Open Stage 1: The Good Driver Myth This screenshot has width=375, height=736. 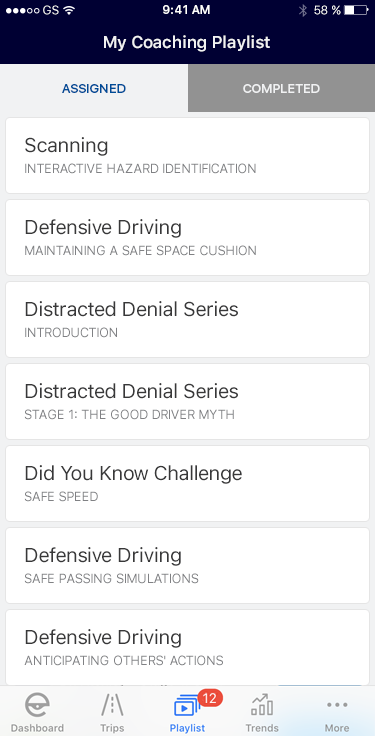pos(187,401)
